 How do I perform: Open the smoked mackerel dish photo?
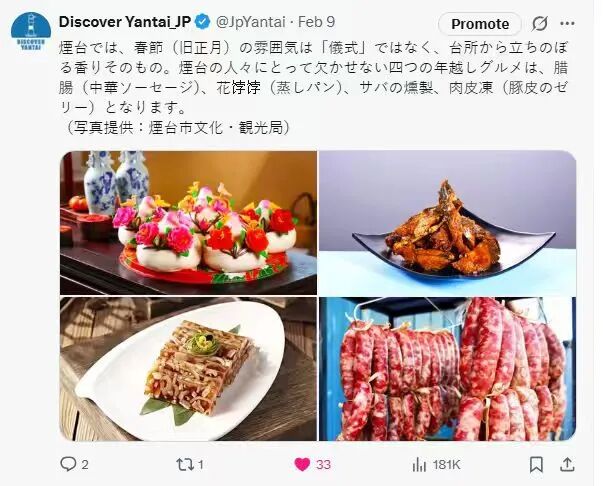coord(448,223)
